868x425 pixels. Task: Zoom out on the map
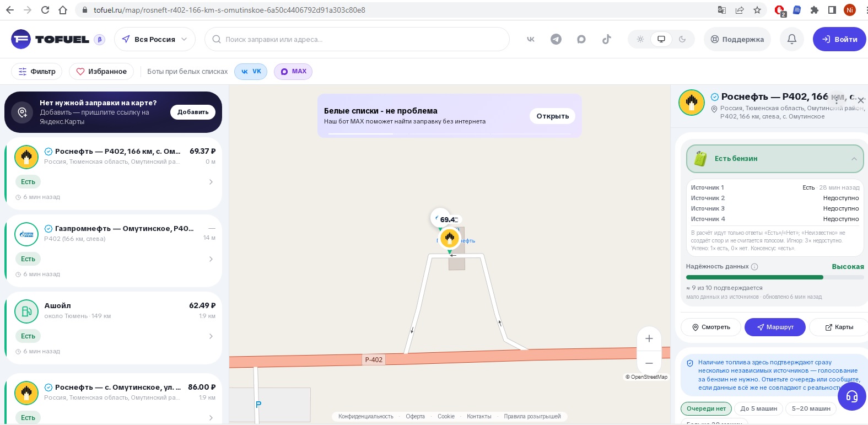[649, 363]
